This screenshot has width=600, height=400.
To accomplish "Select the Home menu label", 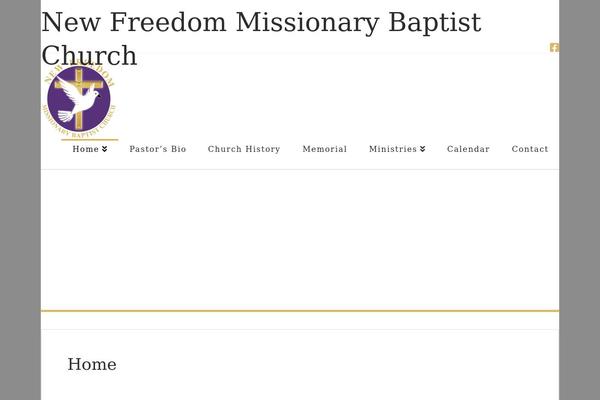I will [86, 149].
